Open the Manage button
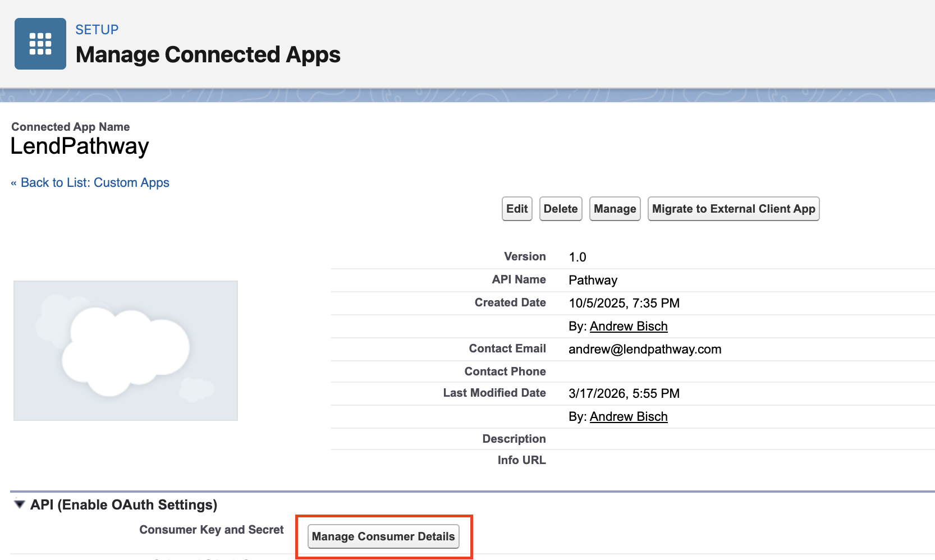The height and width of the screenshot is (560, 935). pos(615,209)
